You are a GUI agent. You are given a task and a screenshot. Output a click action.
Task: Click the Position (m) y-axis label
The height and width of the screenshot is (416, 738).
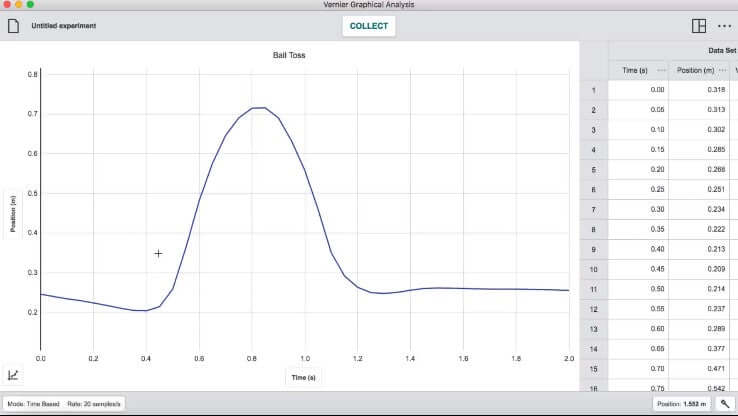point(13,212)
